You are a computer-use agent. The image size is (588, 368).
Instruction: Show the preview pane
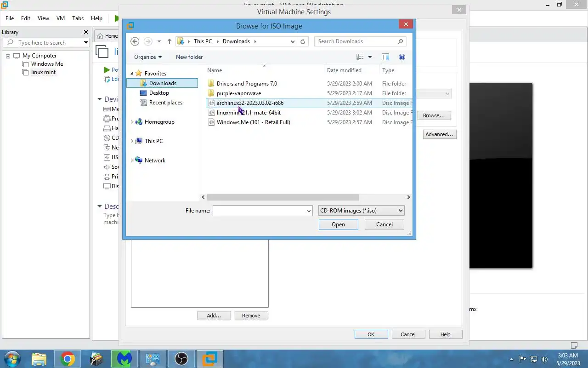(385, 57)
